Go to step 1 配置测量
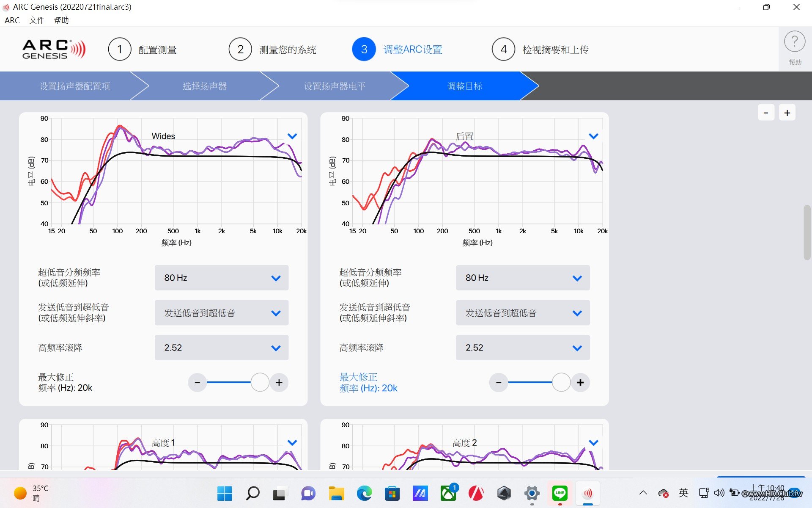 [143, 50]
